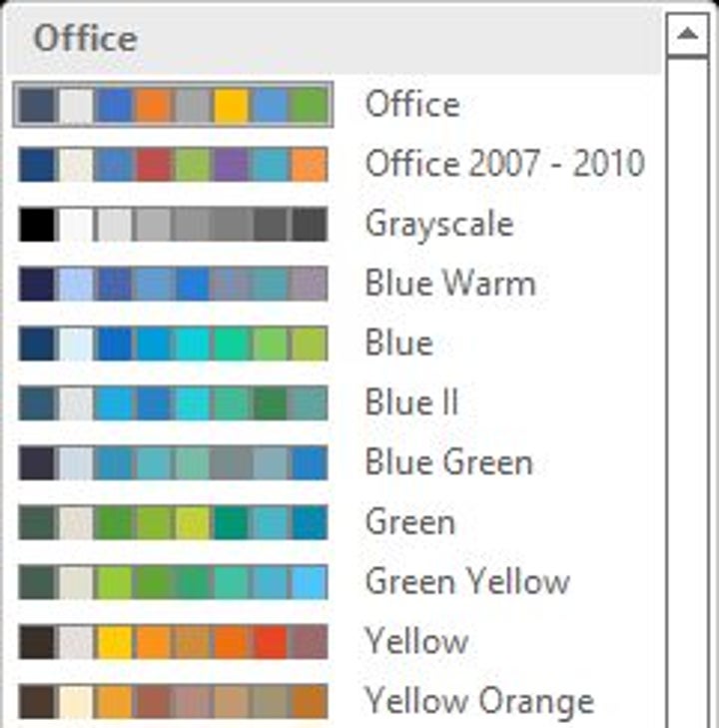Apply the Green color theme
The image size is (719, 728).
tap(409, 521)
